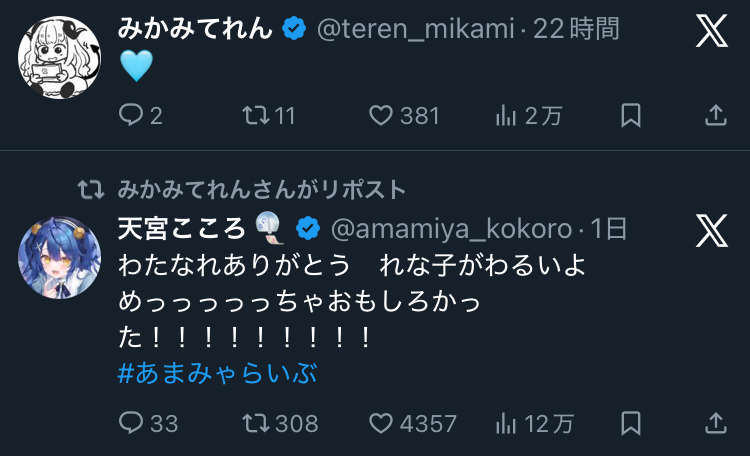Like みかみてれん's heart post
The height and width of the screenshot is (456, 750).
click(380, 116)
